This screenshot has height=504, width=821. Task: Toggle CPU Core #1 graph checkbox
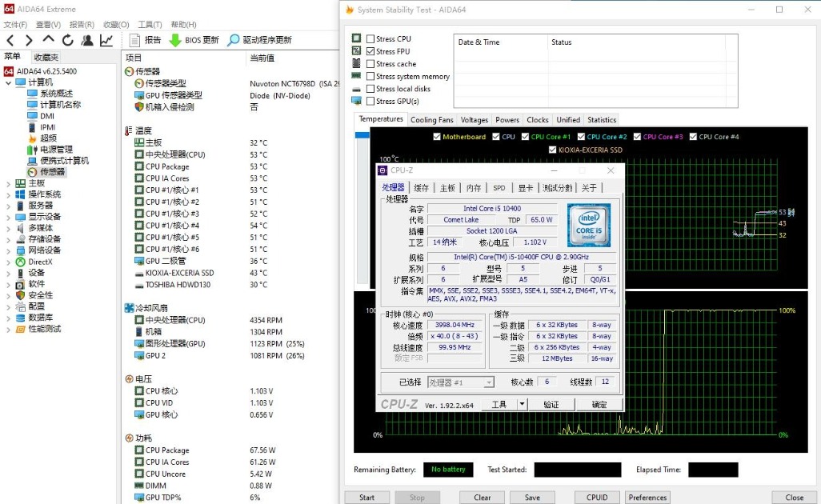(525, 137)
